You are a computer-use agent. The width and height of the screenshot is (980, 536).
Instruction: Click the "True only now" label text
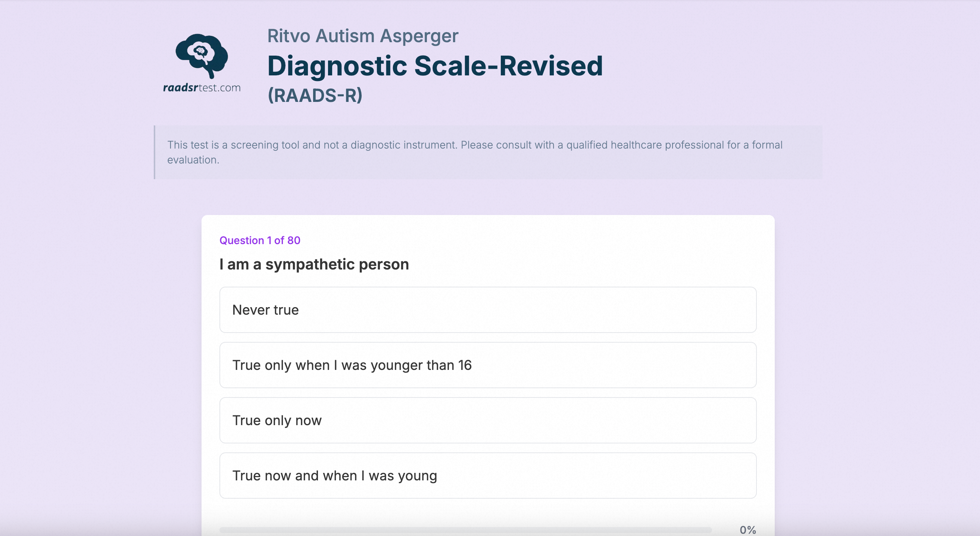[x=277, y=420]
